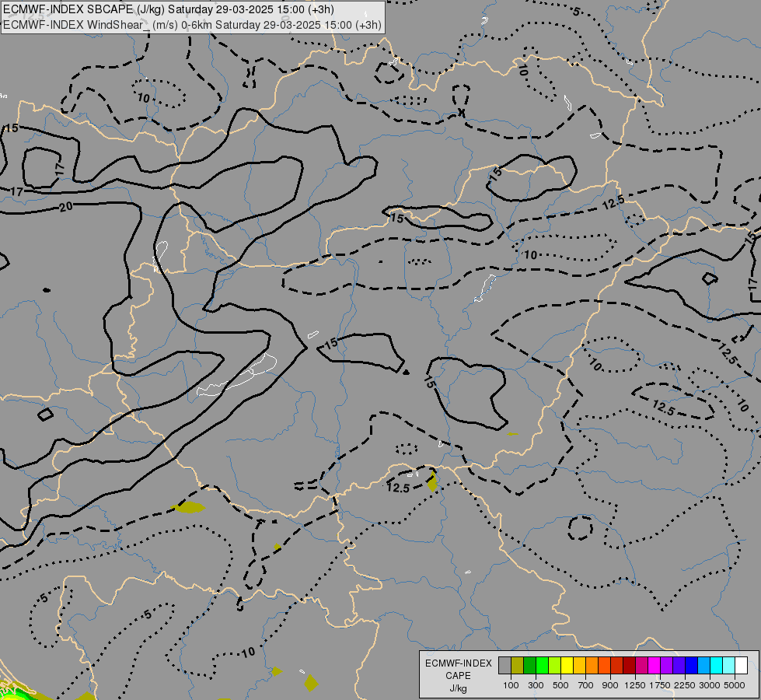Click the olive swatch in the CAPE legend
This screenshot has height=700, width=761.
click(x=518, y=666)
